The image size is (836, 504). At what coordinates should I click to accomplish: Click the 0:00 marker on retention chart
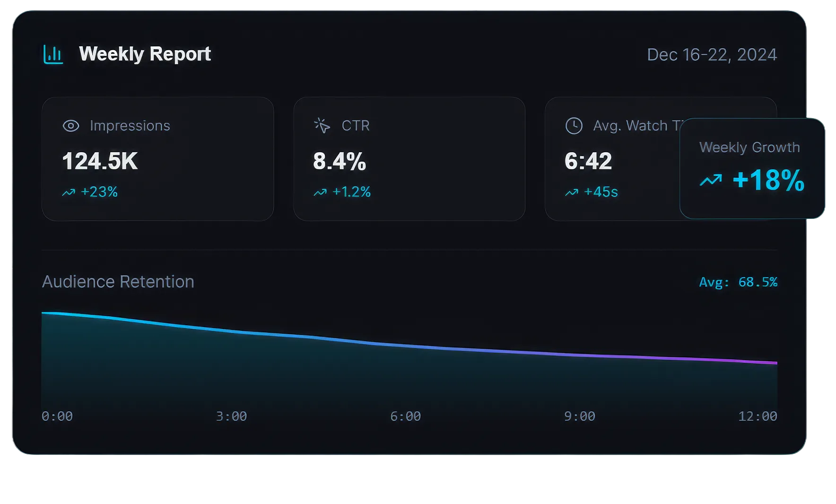(57, 417)
